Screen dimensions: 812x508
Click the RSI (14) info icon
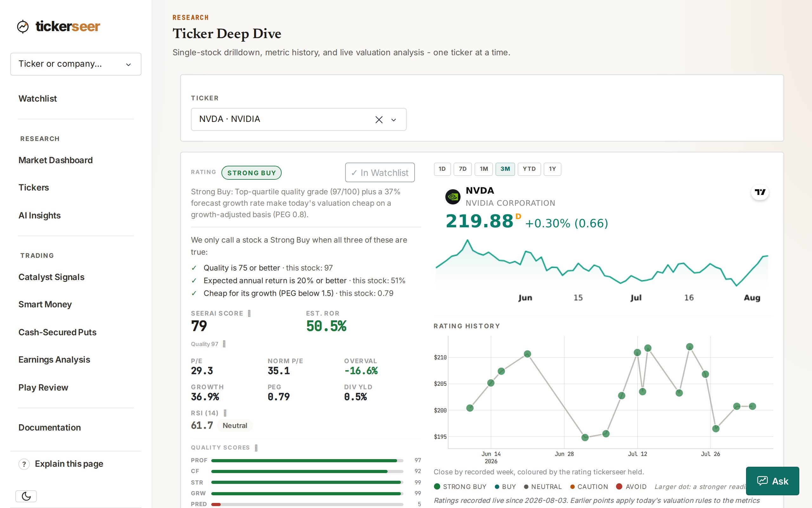click(x=225, y=413)
